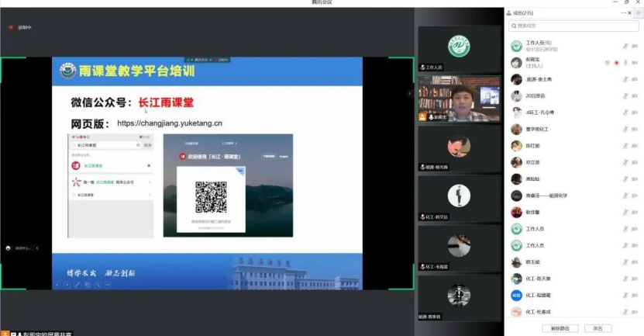The image size is (644, 336).
Task: Click the search members input field
Action: (573, 26)
